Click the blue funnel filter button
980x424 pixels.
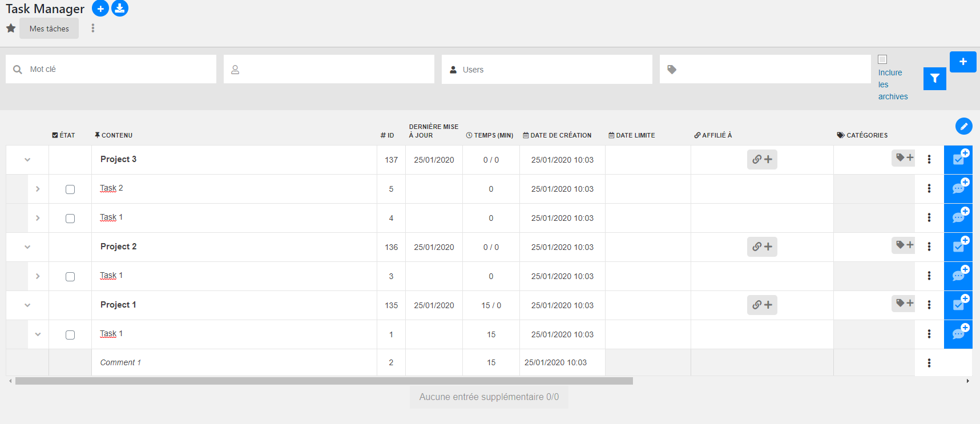pyautogui.click(x=935, y=79)
